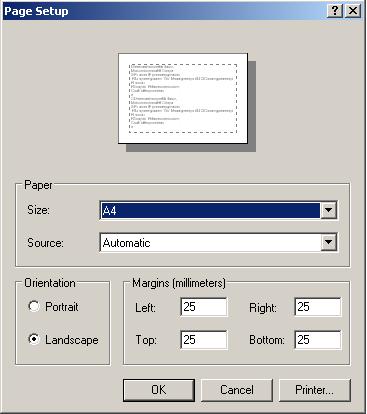This screenshot has height=414, width=367.
Task: Click the Automatic source combo box
Action: [x=219, y=242]
